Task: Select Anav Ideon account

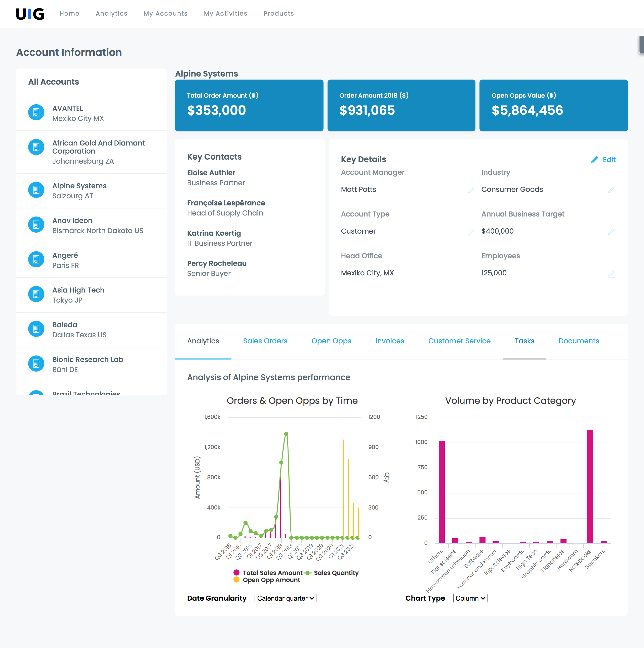Action: (x=92, y=226)
